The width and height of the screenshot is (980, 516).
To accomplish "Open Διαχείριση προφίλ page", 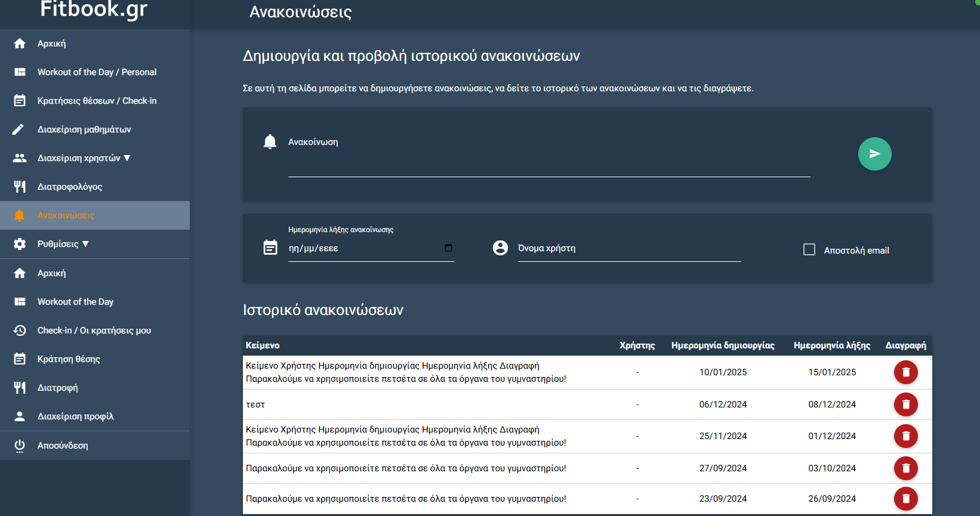I will [75, 416].
